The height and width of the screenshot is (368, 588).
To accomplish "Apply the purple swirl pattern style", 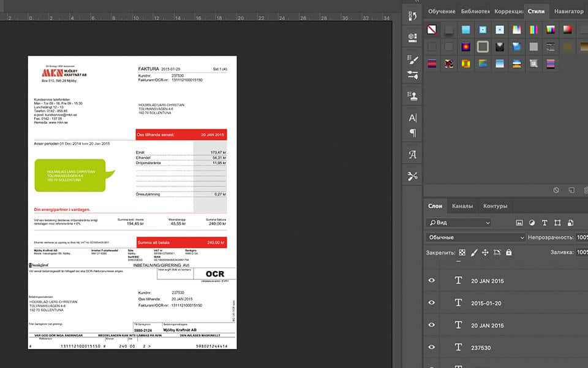I will (x=449, y=64).
